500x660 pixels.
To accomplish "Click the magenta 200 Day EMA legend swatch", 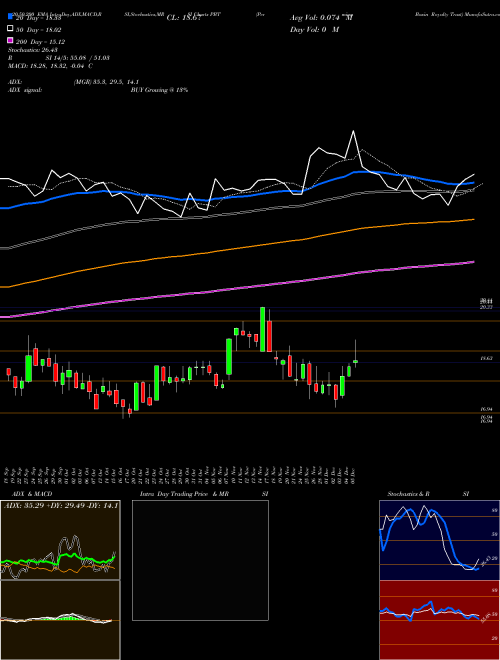I will (x=10, y=40).
